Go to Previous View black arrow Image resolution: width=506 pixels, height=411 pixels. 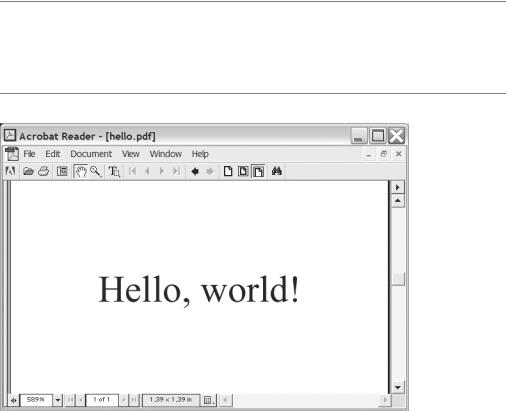click(x=195, y=171)
